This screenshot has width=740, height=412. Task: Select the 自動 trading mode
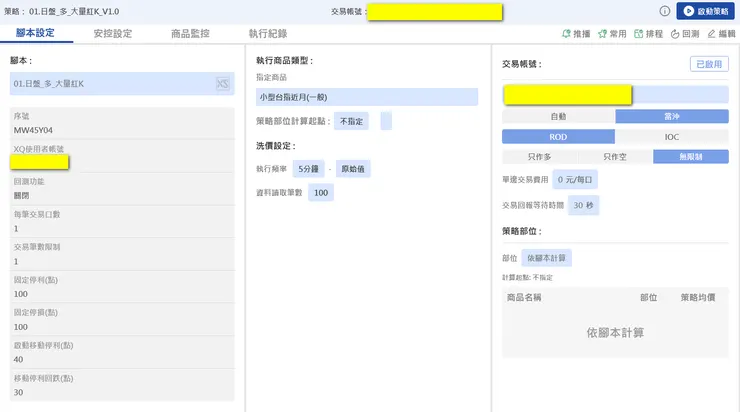[558, 116]
